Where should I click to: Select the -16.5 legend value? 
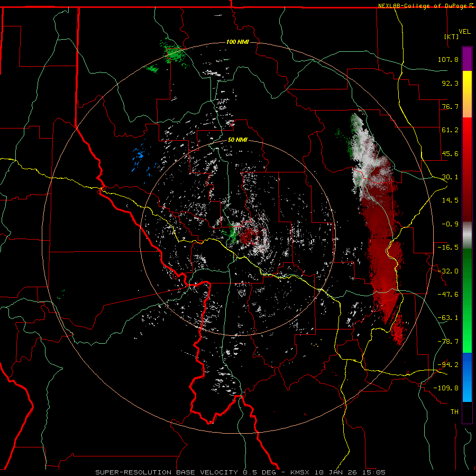tap(448, 248)
